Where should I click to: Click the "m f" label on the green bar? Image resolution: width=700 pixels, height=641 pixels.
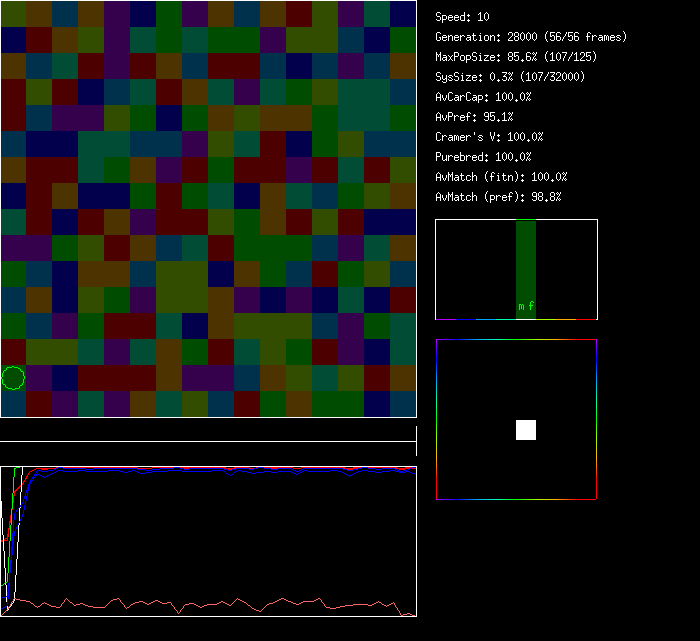(x=526, y=307)
